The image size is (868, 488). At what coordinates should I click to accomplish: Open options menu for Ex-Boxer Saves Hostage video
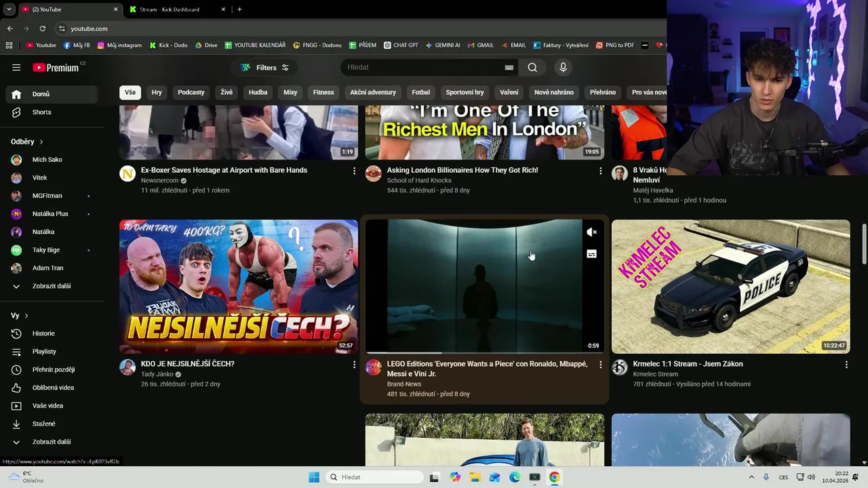[x=354, y=171]
